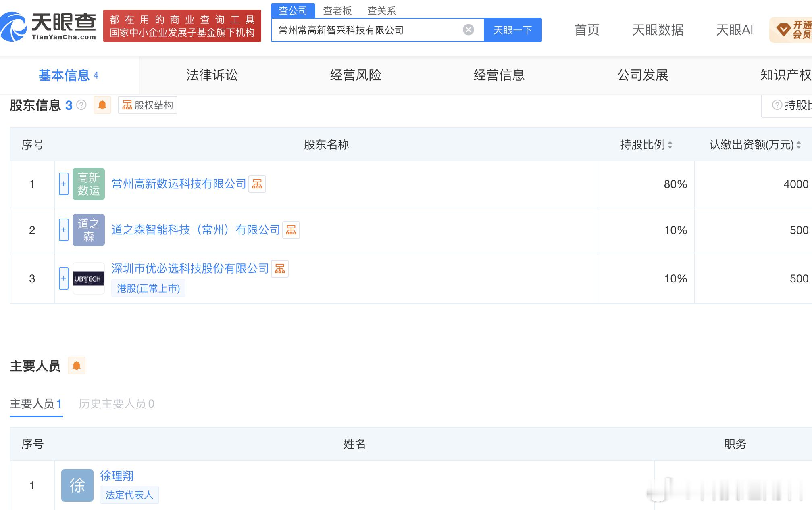Expand row for 常州高新数运科技有限公司
This screenshot has width=812, height=510.
pyautogui.click(x=64, y=184)
